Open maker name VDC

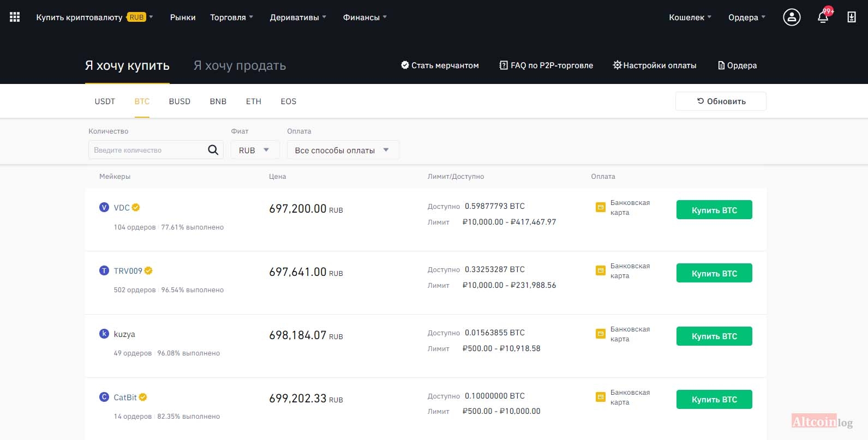[122, 208]
